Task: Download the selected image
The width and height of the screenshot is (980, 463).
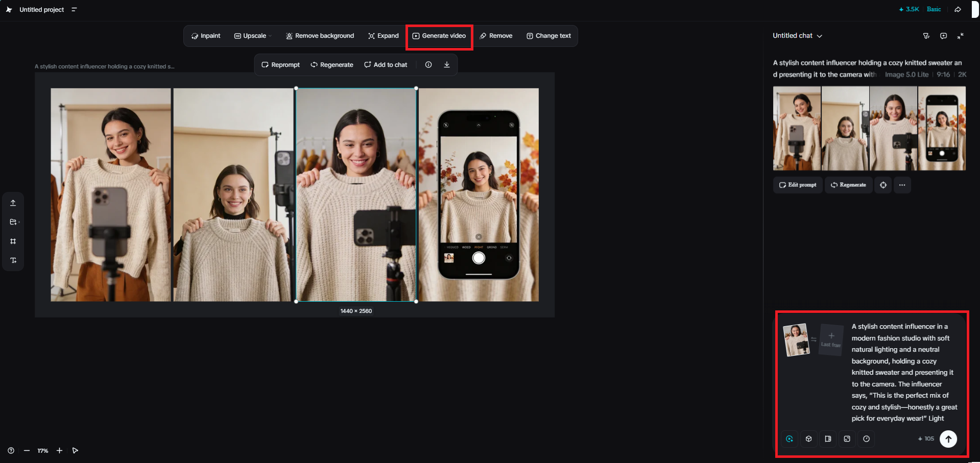Action: coord(447,65)
